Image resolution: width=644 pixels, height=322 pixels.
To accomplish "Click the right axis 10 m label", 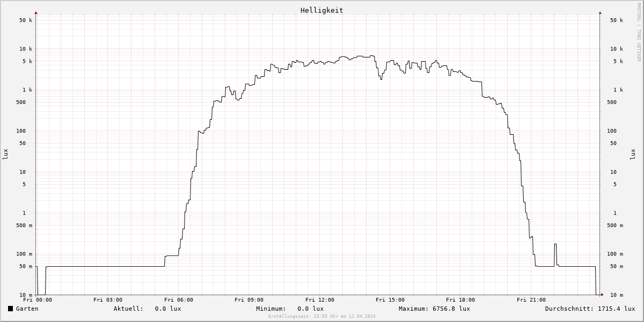I will pos(617,295).
